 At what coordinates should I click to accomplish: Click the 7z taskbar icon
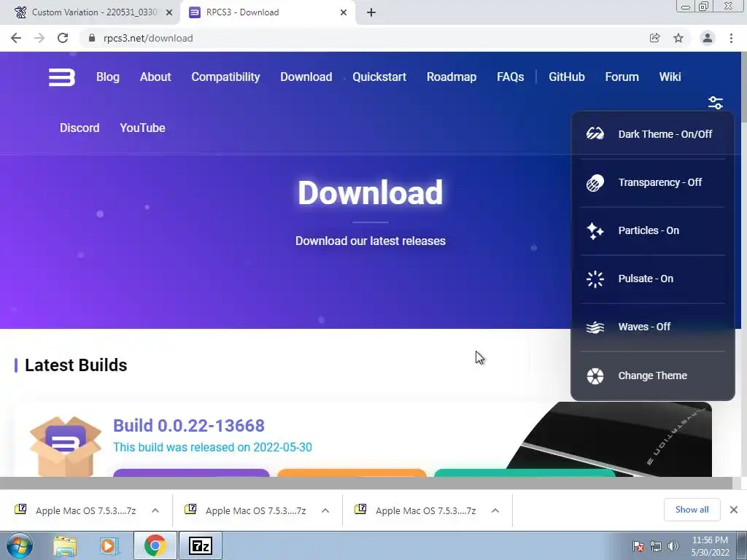[200, 545]
